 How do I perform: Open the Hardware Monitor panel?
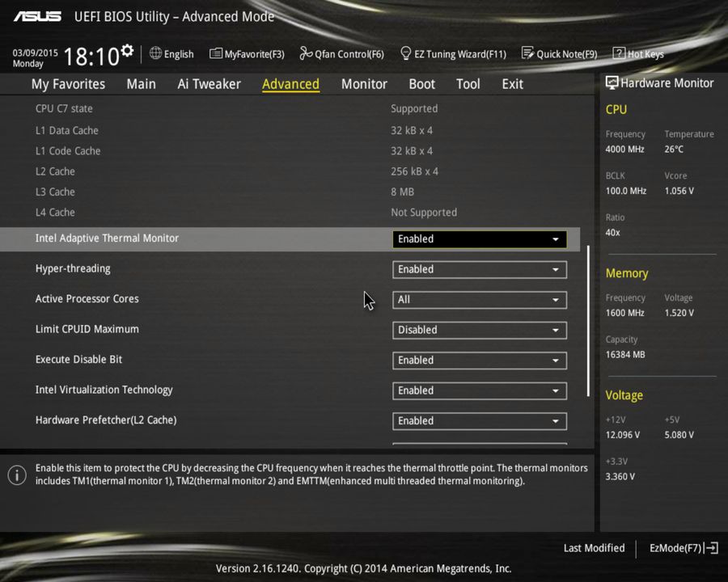pyautogui.click(x=660, y=82)
